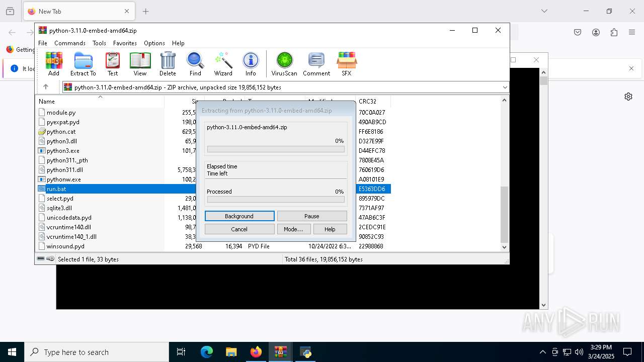The height and width of the screenshot is (362, 644).
Task: Open Firefox extensions puzzle icon
Action: pyautogui.click(x=614, y=32)
